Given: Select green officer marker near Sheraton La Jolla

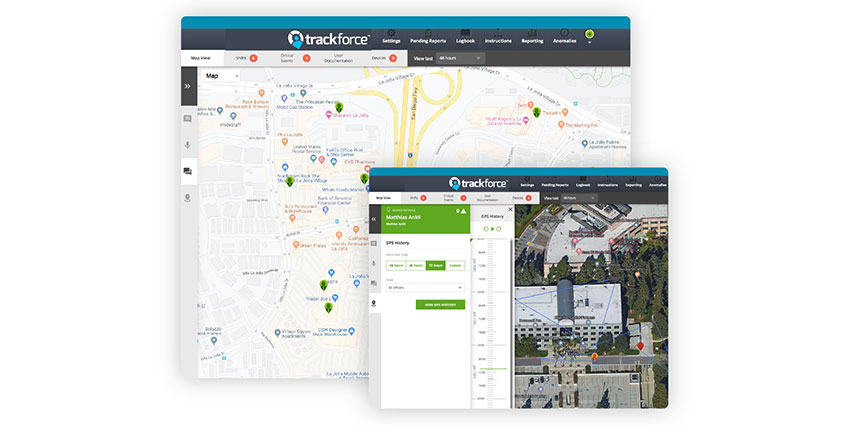Looking at the screenshot, I should click(339, 107).
